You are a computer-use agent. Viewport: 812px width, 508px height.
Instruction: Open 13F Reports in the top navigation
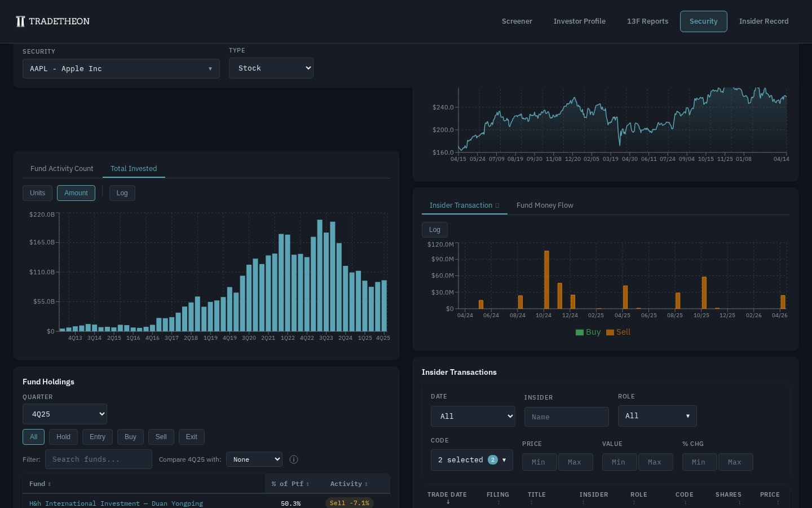[x=647, y=21]
